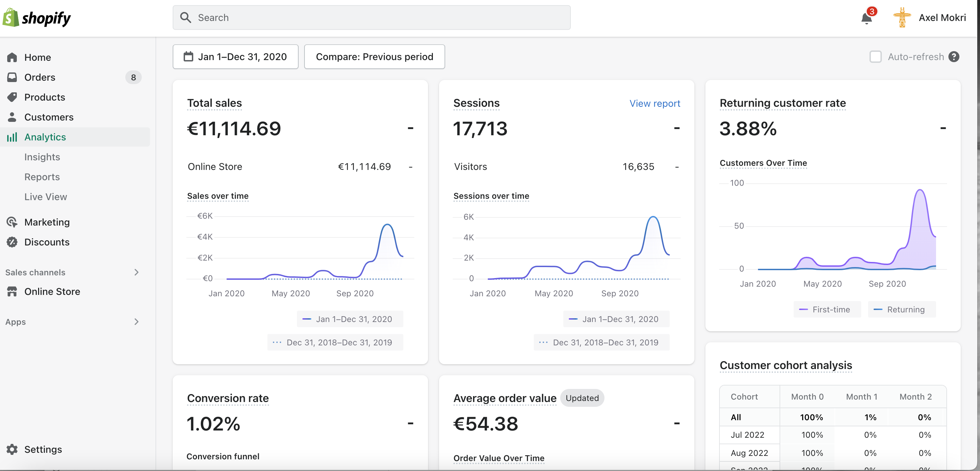This screenshot has width=980, height=471.
Task: Open the notifications bell
Action: click(866, 18)
